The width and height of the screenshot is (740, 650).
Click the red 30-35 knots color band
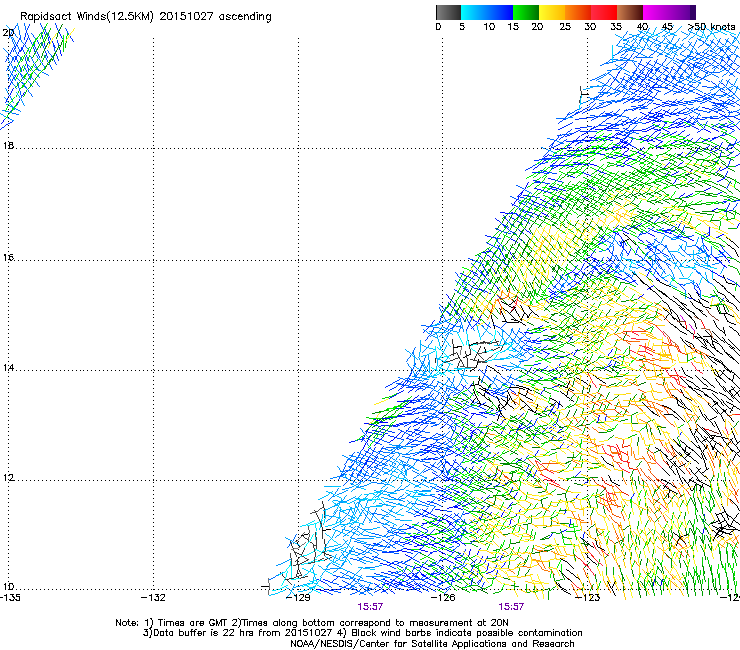click(604, 12)
